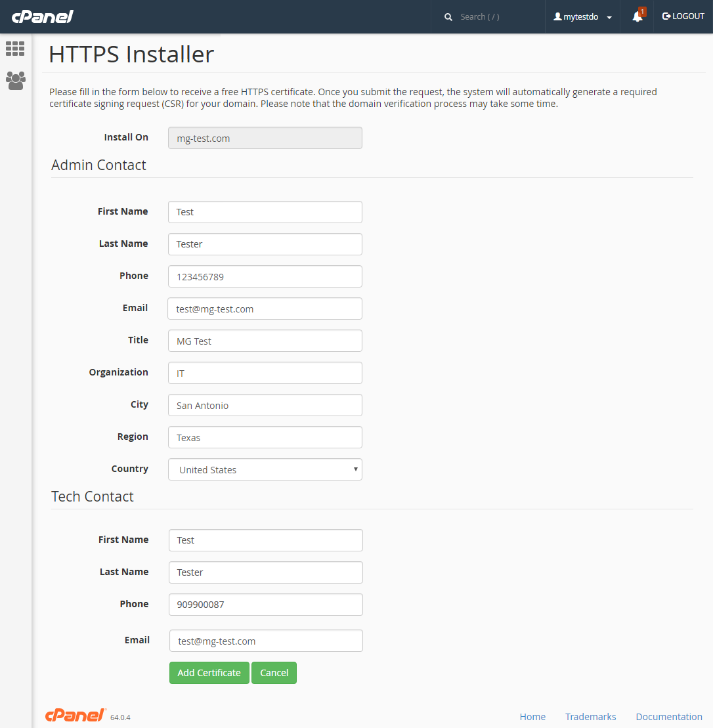Click the version number 64.0.4
The height and width of the screenshot is (728, 713).
pyautogui.click(x=120, y=717)
